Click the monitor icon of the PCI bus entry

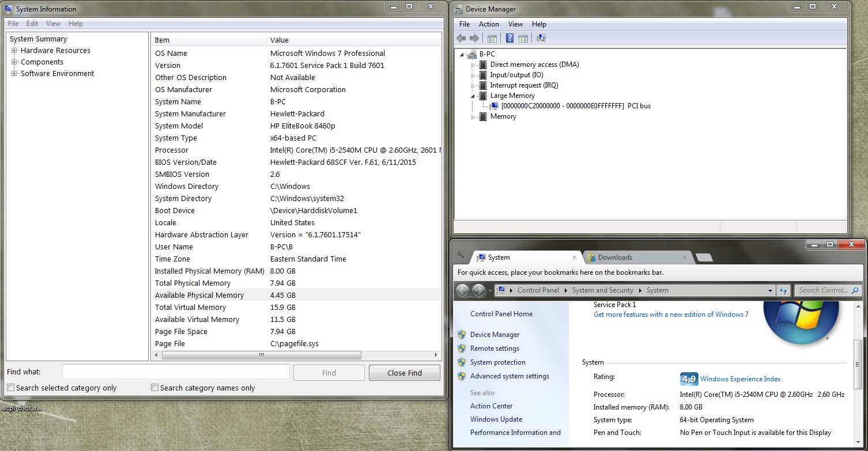click(494, 106)
